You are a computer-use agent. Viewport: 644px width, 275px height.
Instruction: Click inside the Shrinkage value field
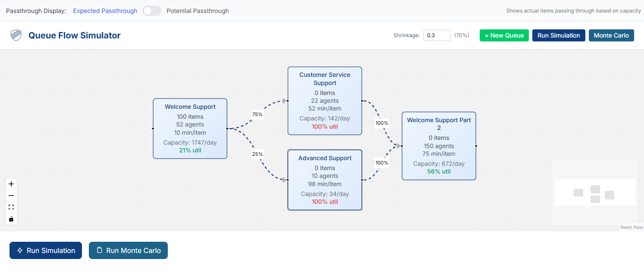(436, 35)
